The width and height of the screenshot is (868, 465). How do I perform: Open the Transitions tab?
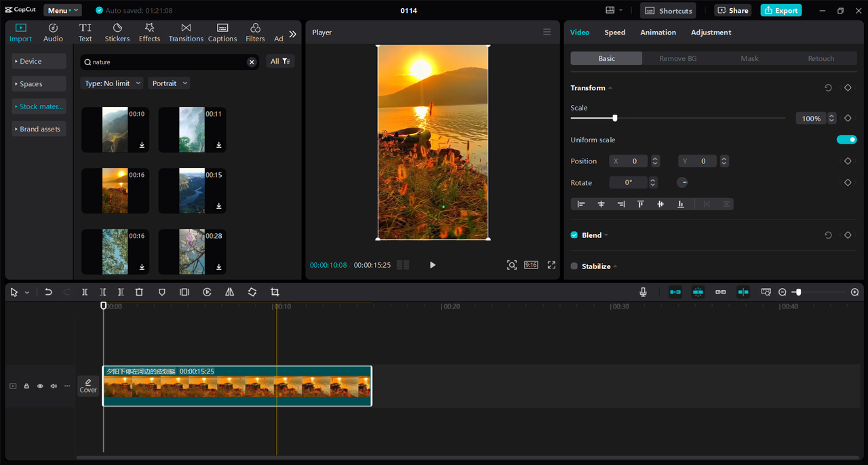[186, 33]
